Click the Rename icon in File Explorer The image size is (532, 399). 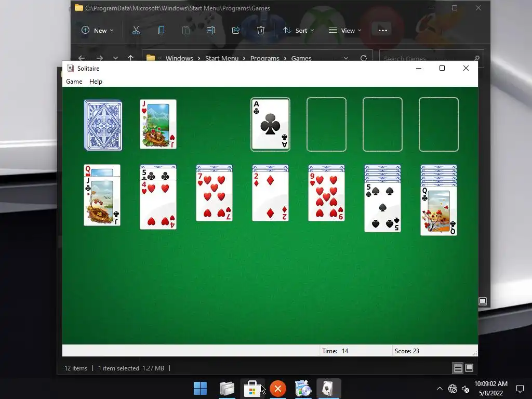(211, 30)
